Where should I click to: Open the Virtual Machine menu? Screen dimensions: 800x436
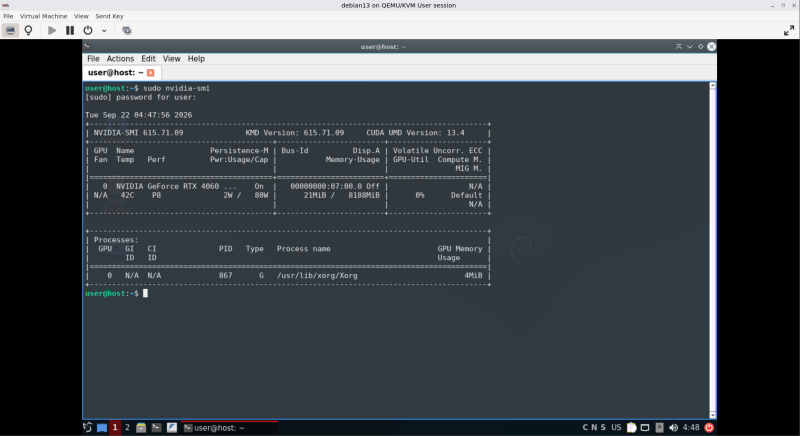point(43,16)
